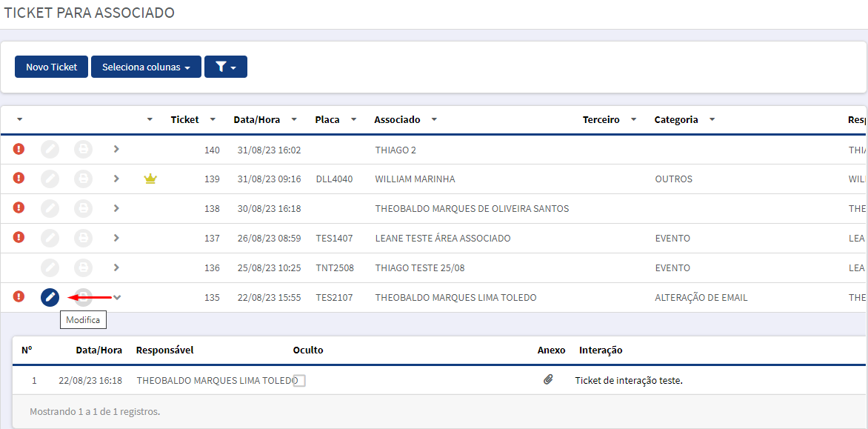
Task: Click Mostrando 1 a 1 de 1 registros
Action: (95, 412)
